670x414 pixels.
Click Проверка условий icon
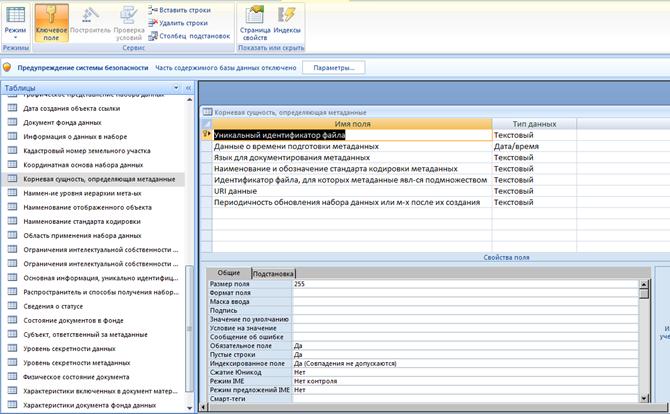(128, 16)
